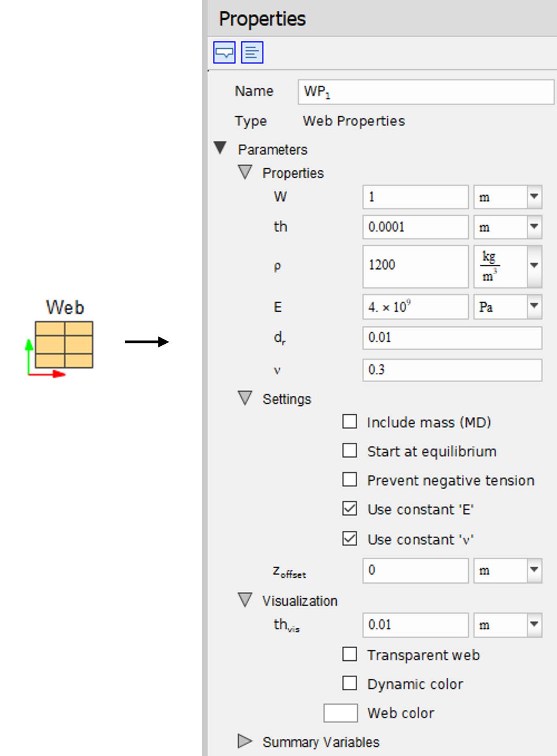Collapse the Settings subsection
This screenshot has height=756, width=557.
[245, 398]
